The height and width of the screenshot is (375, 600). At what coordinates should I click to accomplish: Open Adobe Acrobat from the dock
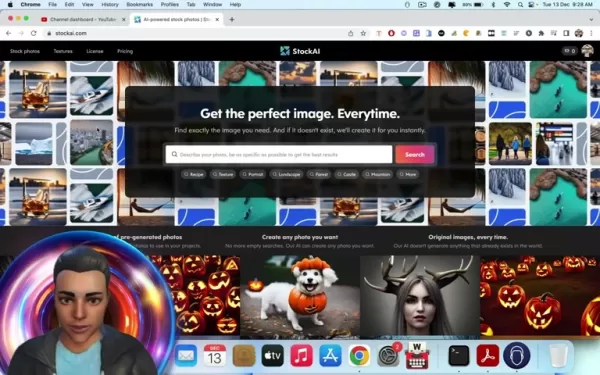(x=488, y=355)
